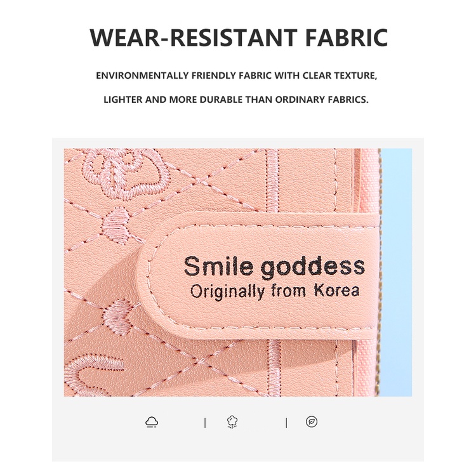Click the 'Originally from Korea' text
The width and height of the screenshot is (476, 476).
275,291
